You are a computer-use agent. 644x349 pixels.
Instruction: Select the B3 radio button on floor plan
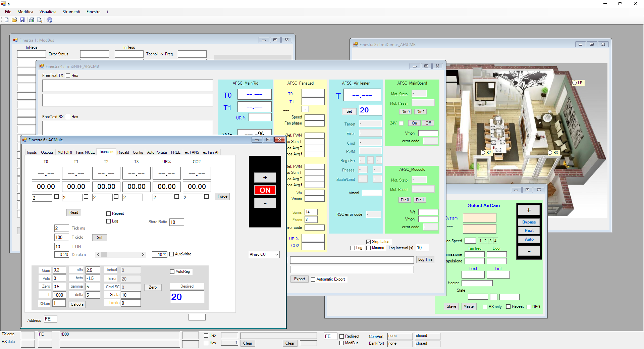tap(550, 153)
